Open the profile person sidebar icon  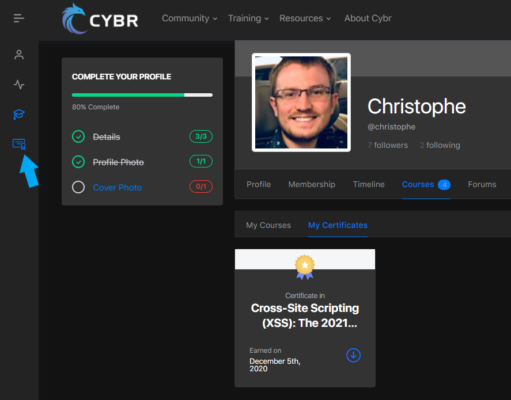19,55
